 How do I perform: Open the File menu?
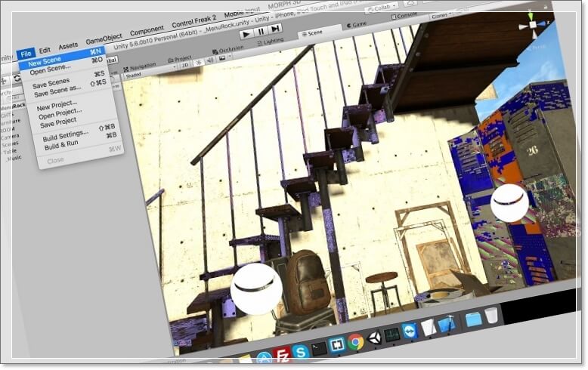pos(26,54)
